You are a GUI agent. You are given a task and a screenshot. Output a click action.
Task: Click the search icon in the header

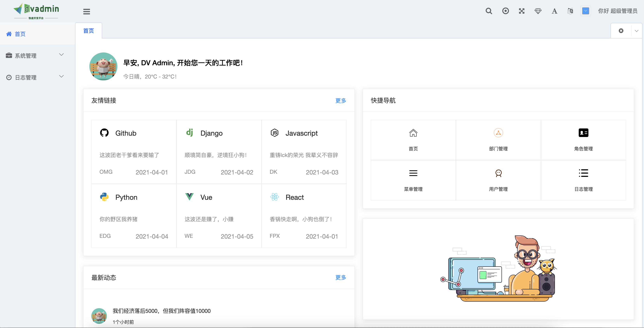(x=489, y=11)
